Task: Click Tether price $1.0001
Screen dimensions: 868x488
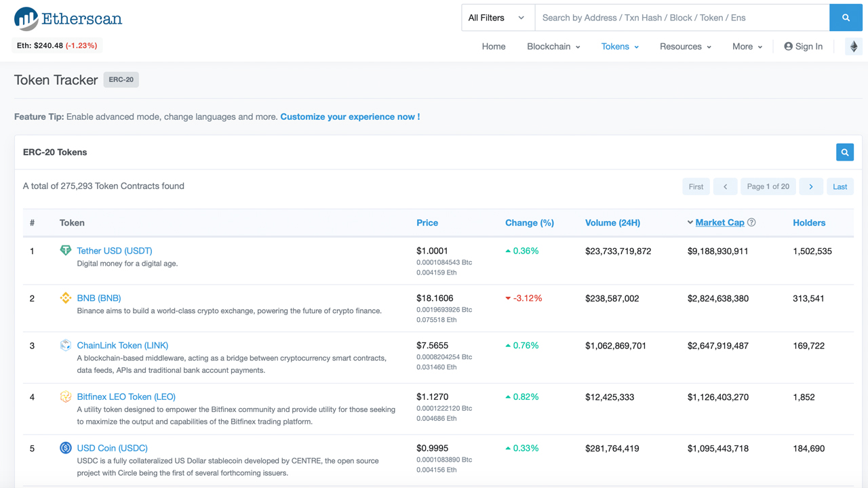Action: tap(433, 251)
